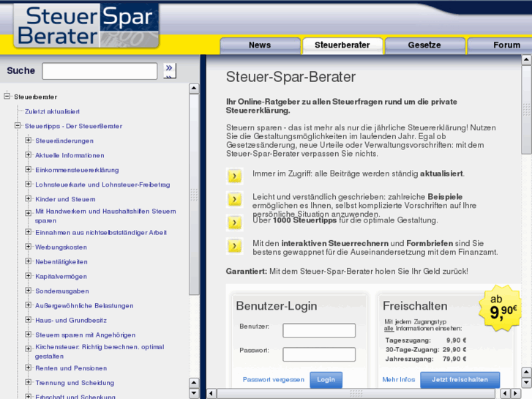Image resolution: width=532 pixels, height=399 pixels.
Task: Expand 'Mit Handwerkern und Haushaltshilfen' node
Action: tap(29, 213)
